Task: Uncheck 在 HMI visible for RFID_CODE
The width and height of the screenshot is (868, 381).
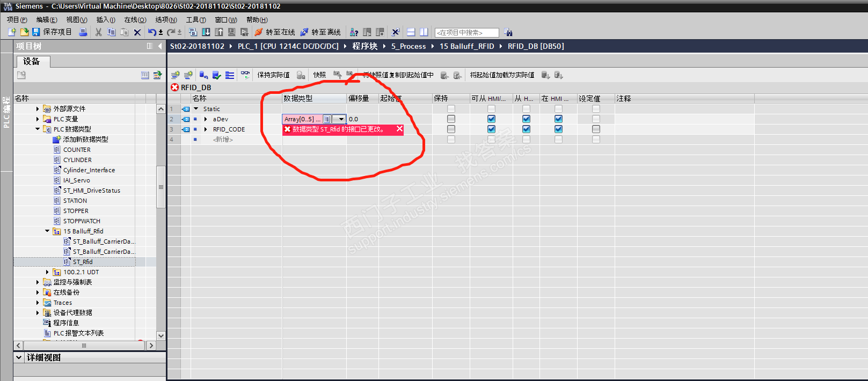Action: click(x=558, y=129)
